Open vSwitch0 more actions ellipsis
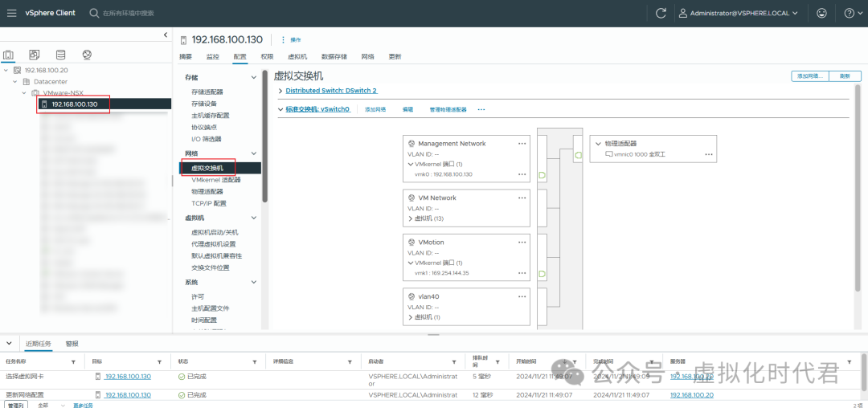Screen dimensions: 868x408 click(481, 109)
